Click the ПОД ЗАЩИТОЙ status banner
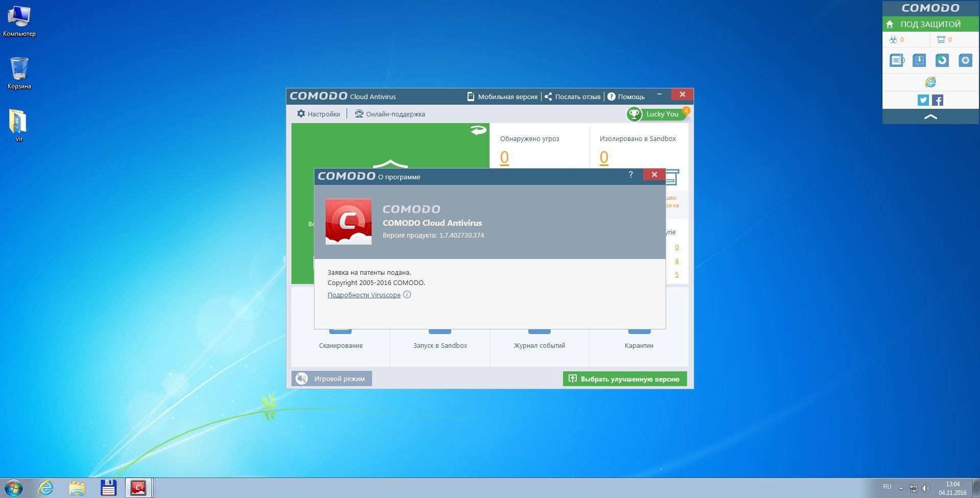 (x=930, y=24)
